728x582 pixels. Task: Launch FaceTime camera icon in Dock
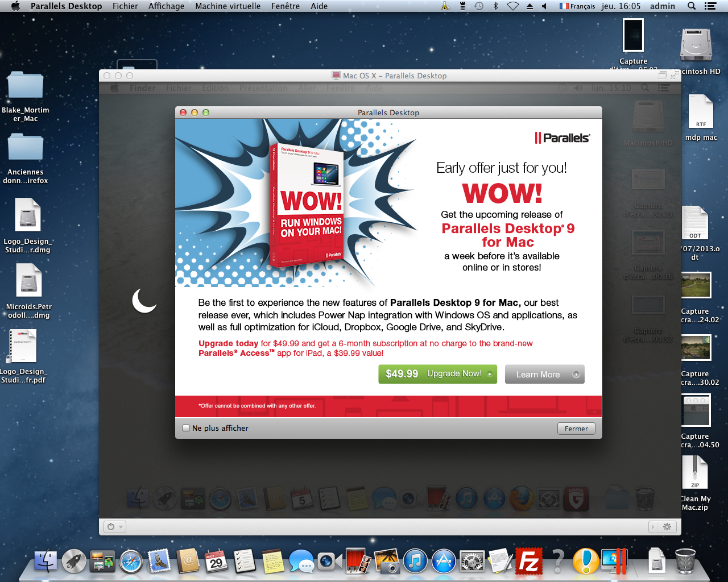[330, 561]
